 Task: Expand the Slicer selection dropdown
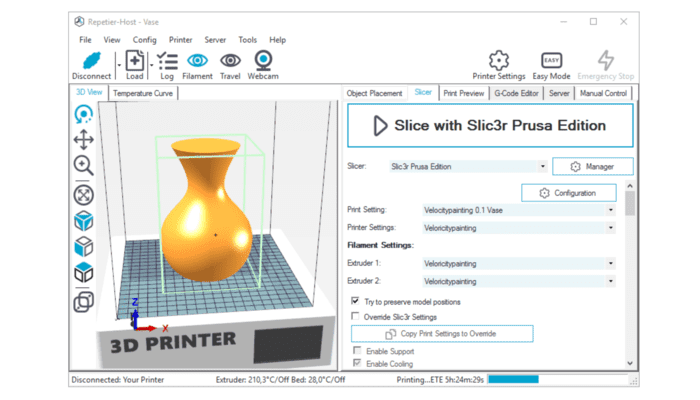pos(542,167)
